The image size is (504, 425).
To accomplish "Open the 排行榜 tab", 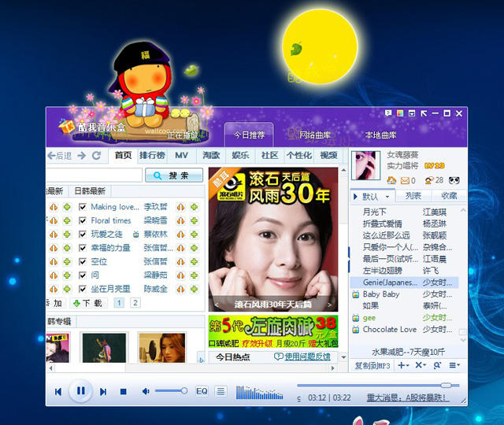I will 152,156.
